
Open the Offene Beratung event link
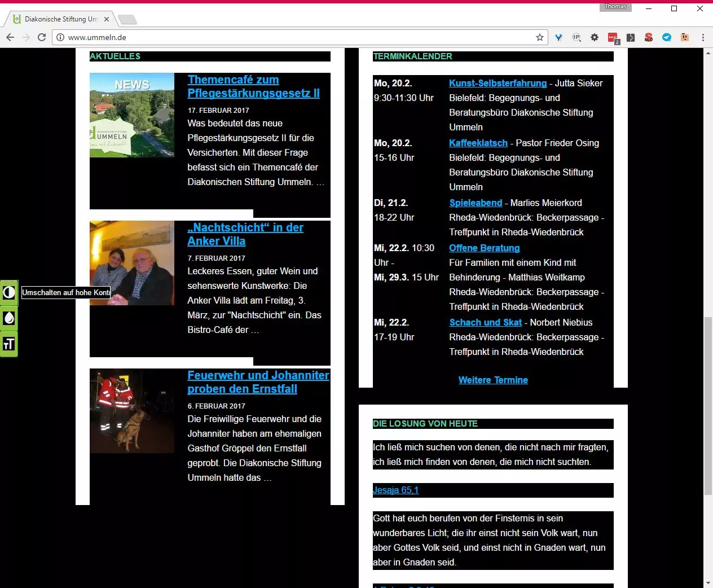[485, 248]
